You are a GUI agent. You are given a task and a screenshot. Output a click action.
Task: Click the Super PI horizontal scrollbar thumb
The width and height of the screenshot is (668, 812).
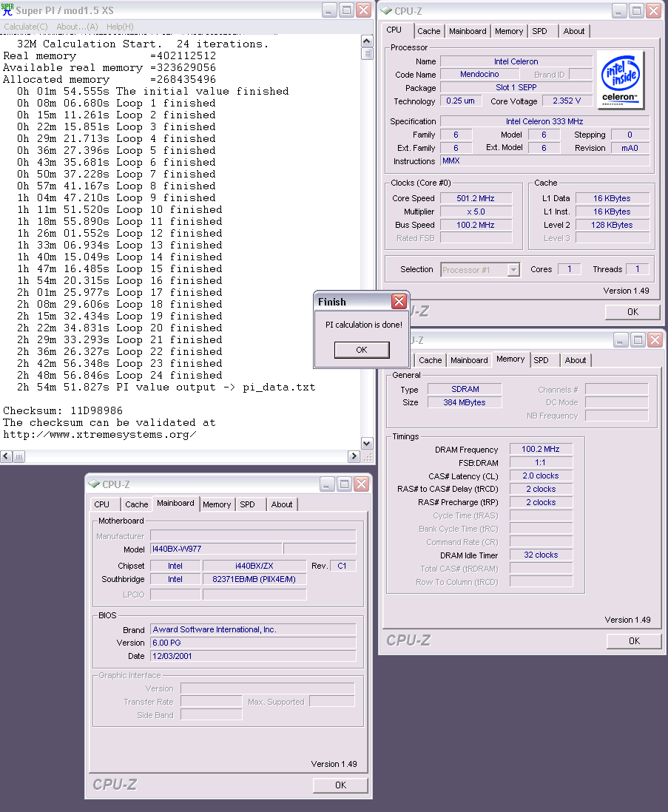coord(18,456)
